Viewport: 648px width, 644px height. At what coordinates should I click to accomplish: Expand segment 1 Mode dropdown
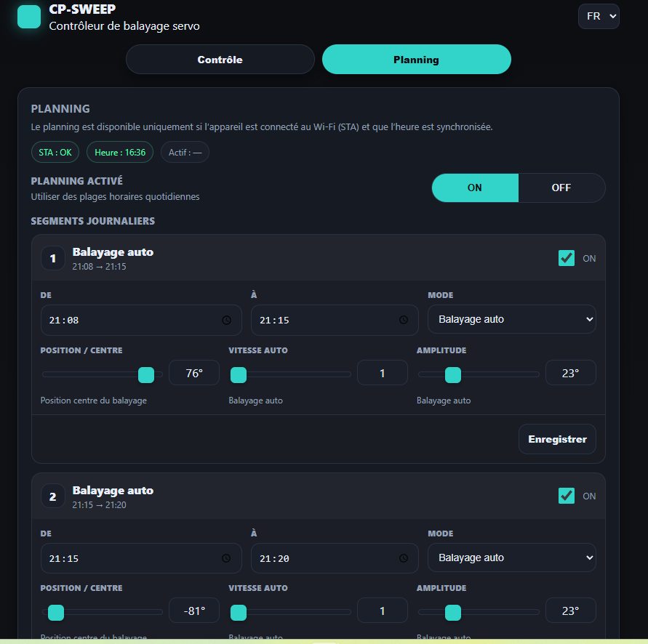[512, 319]
